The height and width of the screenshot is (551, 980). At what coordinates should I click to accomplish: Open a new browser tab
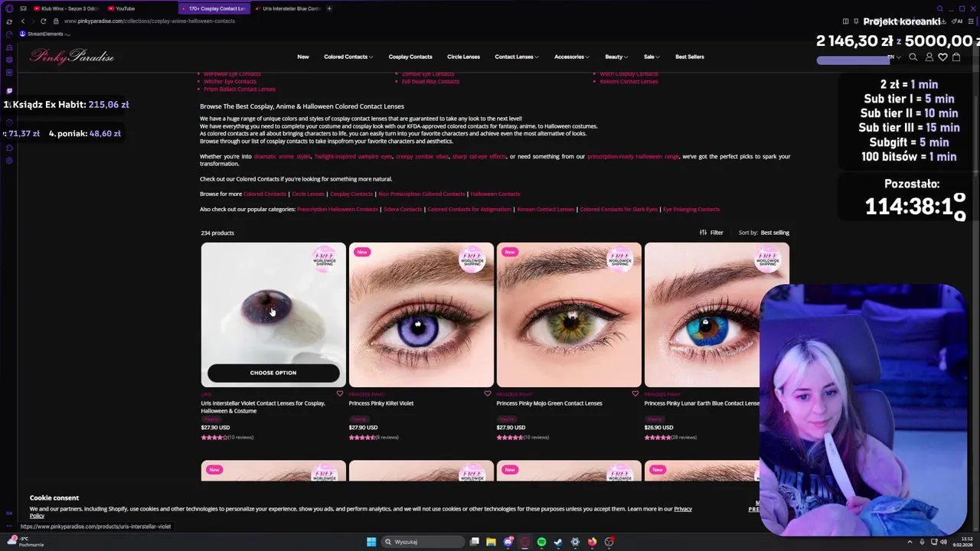pos(329,8)
